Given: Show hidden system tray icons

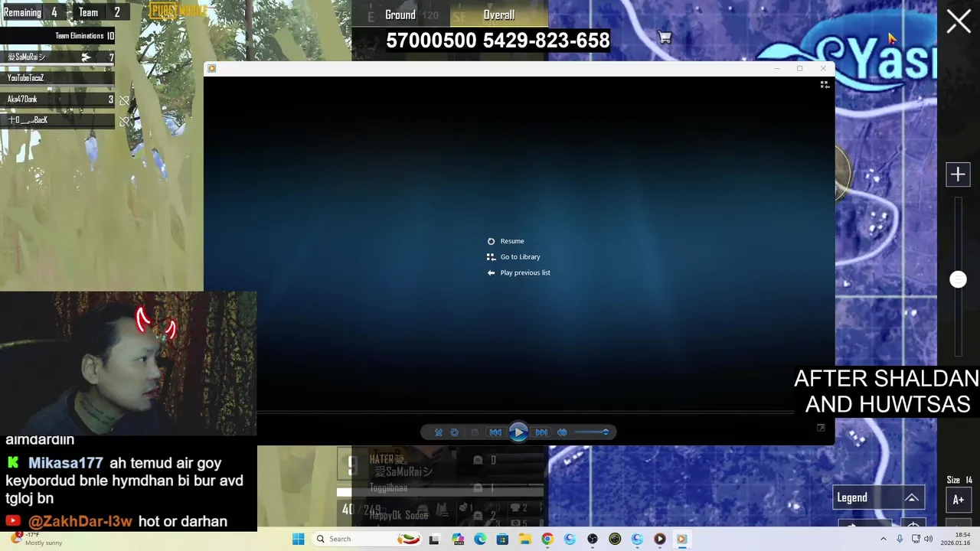Looking at the screenshot, I should [883, 539].
